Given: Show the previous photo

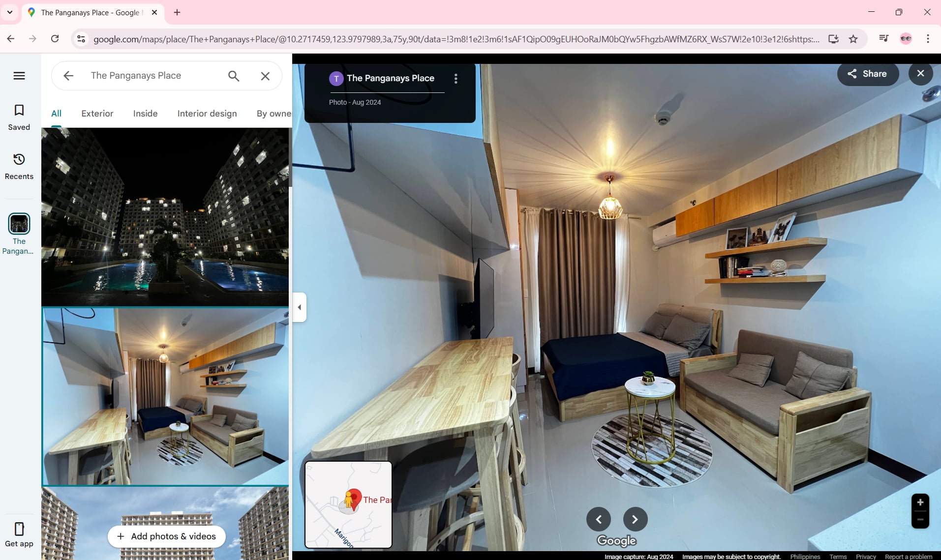Looking at the screenshot, I should [599, 519].
